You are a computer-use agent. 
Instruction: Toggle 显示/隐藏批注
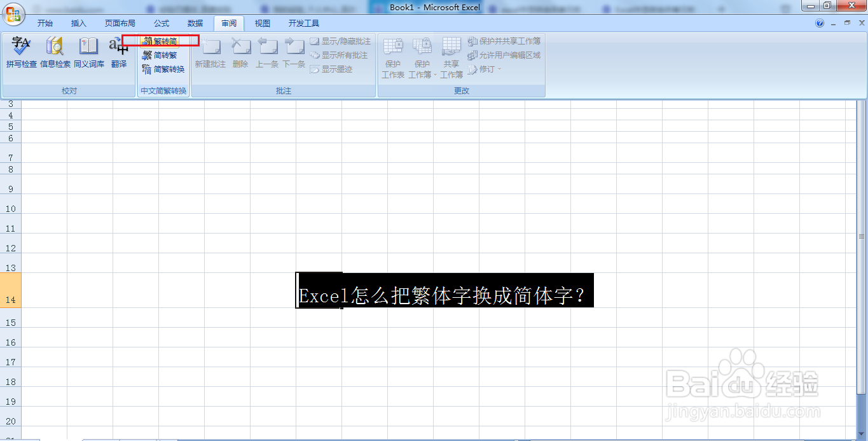coord(340,41)
